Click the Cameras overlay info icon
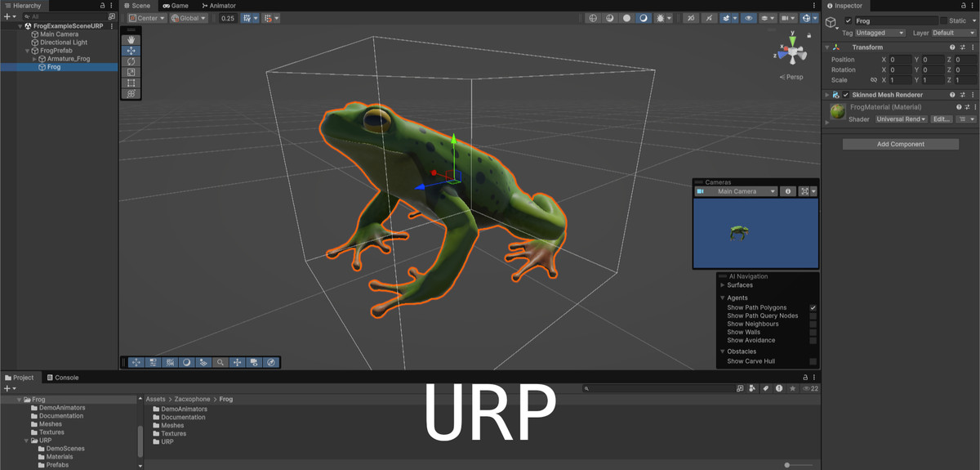Image resolution: width=980 pixels, height=470 pixels. click(x=788, y=191)
